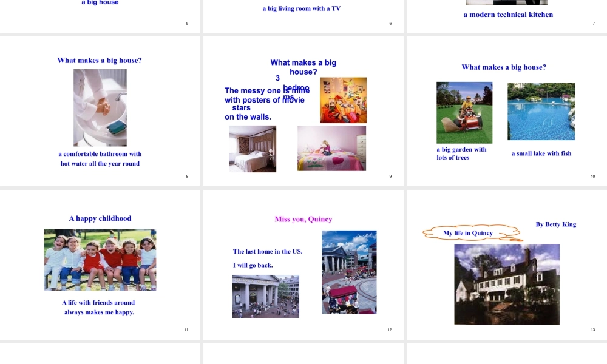Select the 'a modern technical kitchen' caption
Viewport: 607px width, 364px height.
(508, 15)
